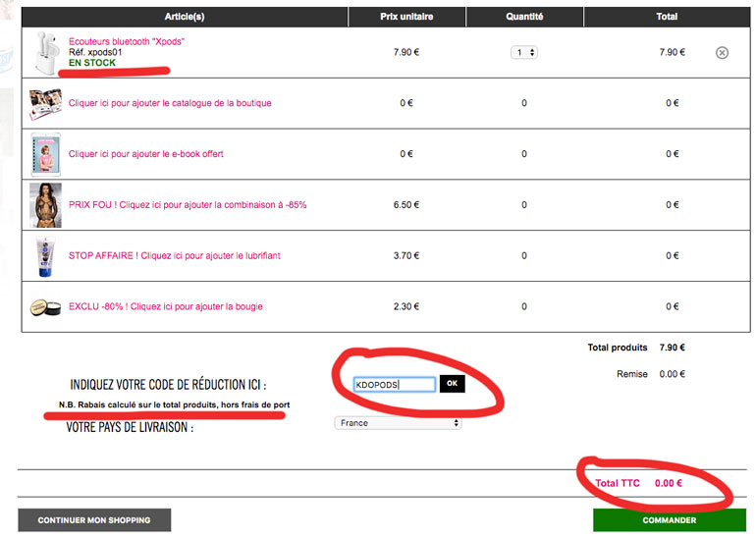Add the lubrifiant STOP AFFAIRE offer
This screenshot has height=539, width=756.
[x=174, y=255]
